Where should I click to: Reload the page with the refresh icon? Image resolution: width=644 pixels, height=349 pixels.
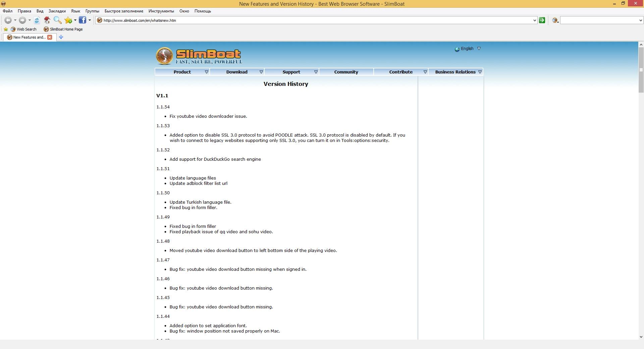pyautogui.click(x=37, y=20)
